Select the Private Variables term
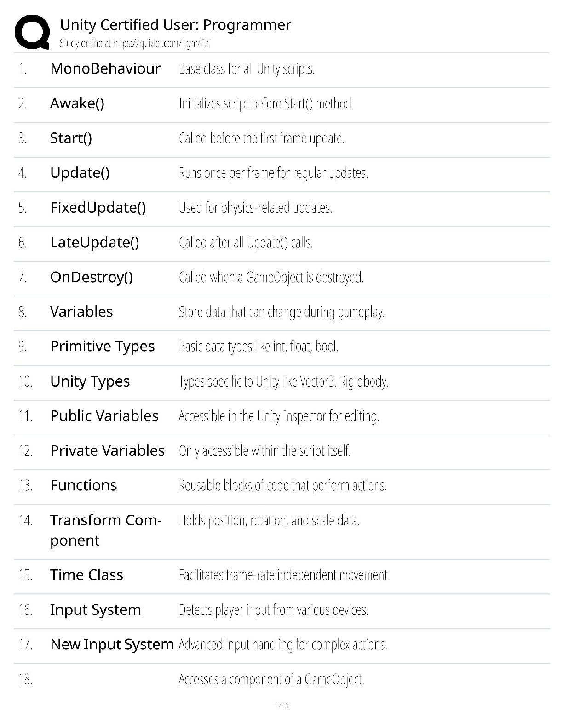The height and width of the screenshot is (728, 563). 107,451
